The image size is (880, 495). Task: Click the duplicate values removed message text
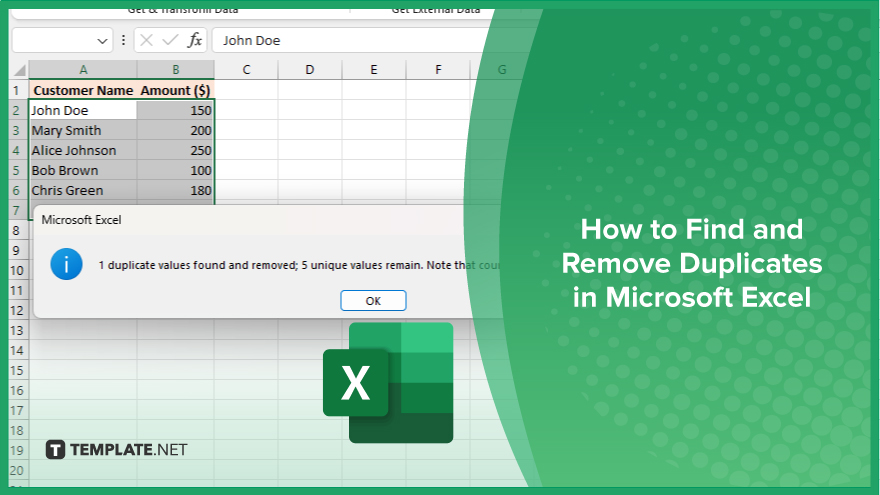pyautogui.click(x=299, y=265)
